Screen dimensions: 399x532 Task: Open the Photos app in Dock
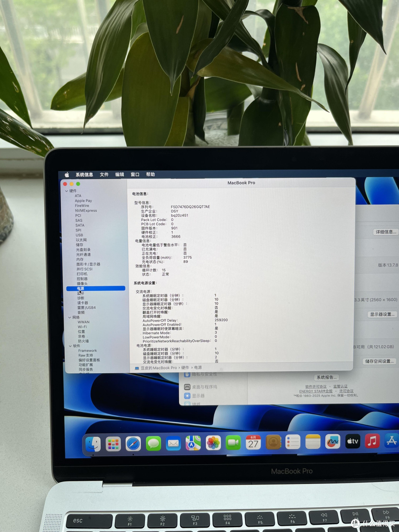pyautogui.click(x=213, y=443)
